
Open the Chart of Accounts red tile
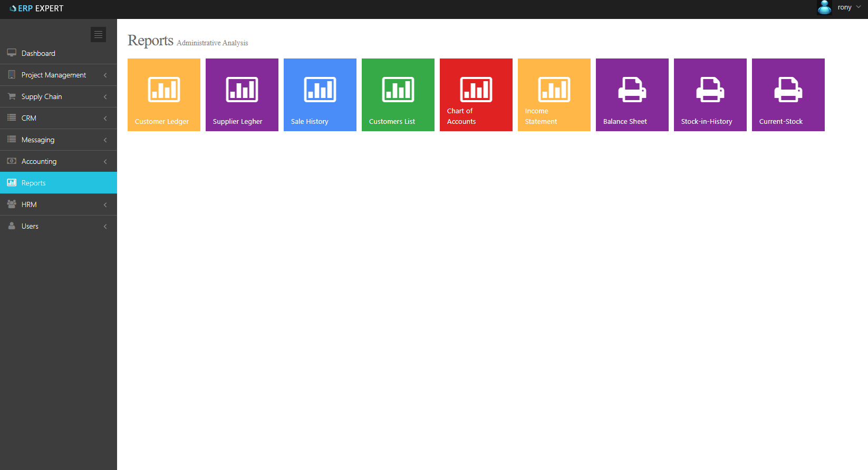coord(476,95)
